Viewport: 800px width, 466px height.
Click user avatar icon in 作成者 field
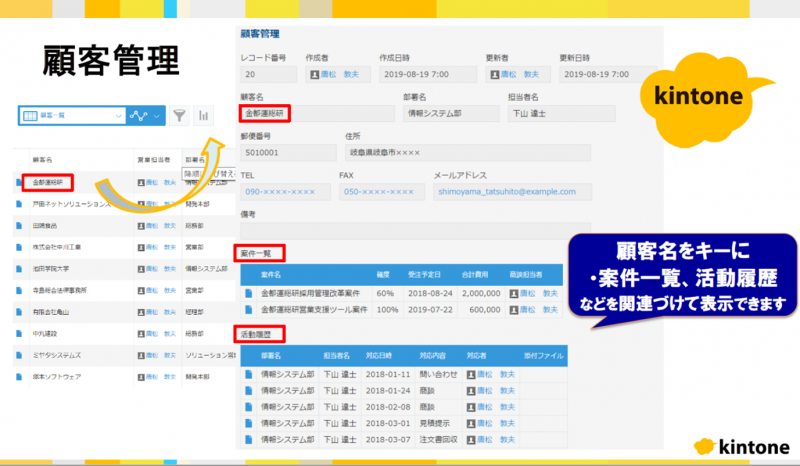pyautogui.click(x=315, y=75)
